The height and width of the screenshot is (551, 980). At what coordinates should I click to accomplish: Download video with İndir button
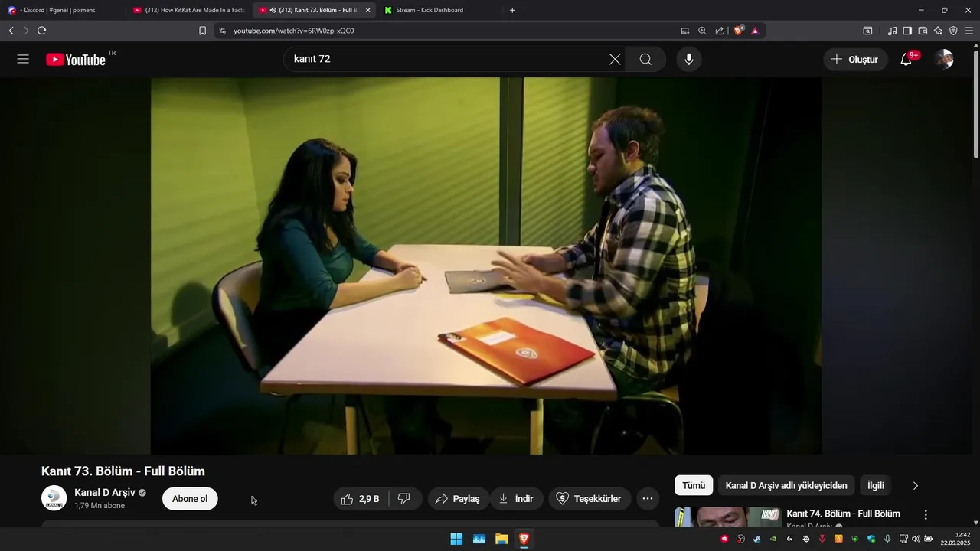tap(516, 499)
